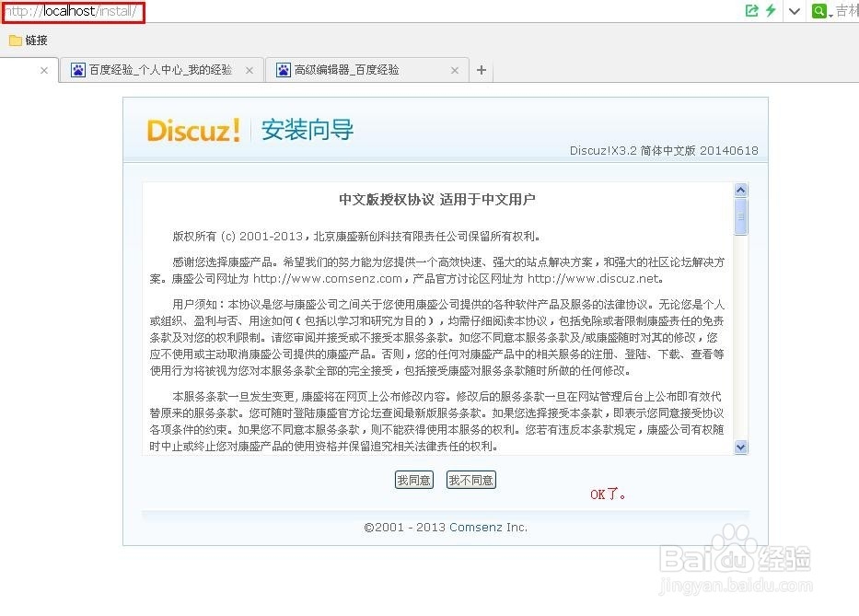
Task: Click the favicon on the 高级编辑器 tab
Action: click(283, 69)
